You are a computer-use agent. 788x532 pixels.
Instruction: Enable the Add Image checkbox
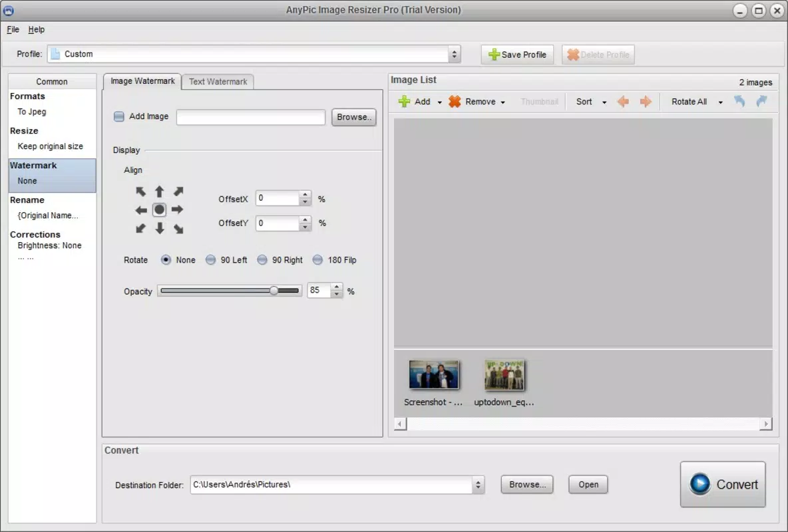click(x=118, y=116)
